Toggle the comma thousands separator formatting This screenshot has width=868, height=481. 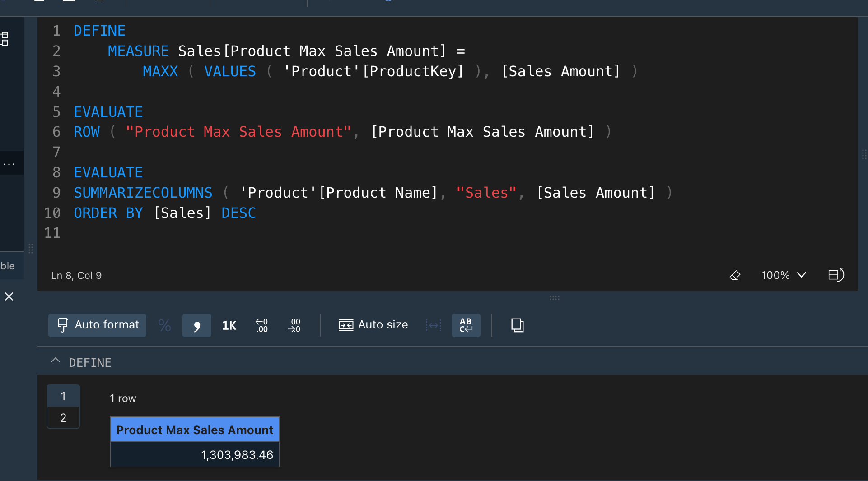196,325
